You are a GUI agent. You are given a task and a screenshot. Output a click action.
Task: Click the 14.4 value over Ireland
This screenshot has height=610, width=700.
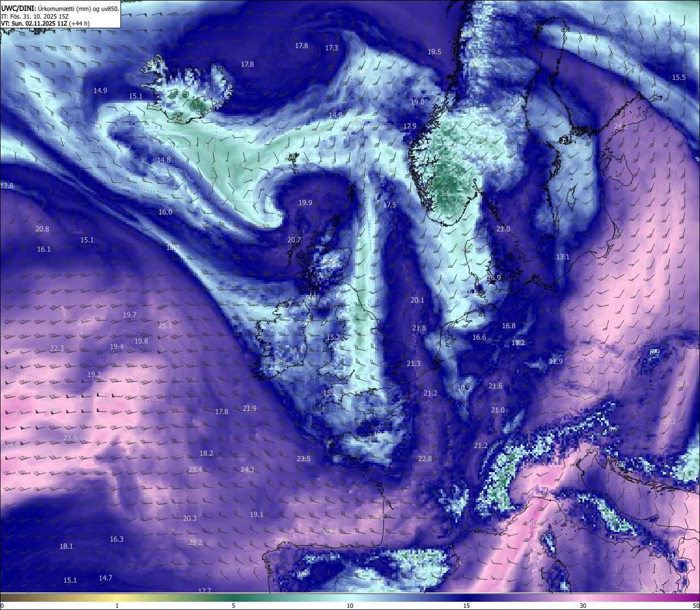(296, 351)
